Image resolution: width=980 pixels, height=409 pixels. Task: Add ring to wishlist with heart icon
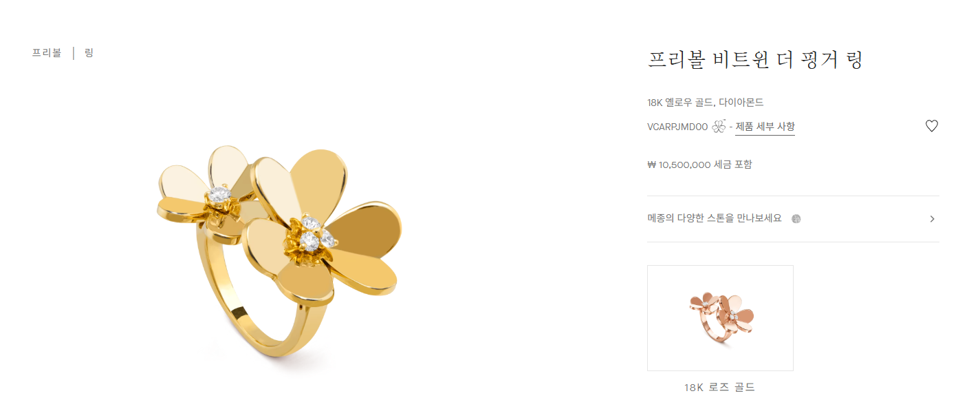(x=931, y=126)
